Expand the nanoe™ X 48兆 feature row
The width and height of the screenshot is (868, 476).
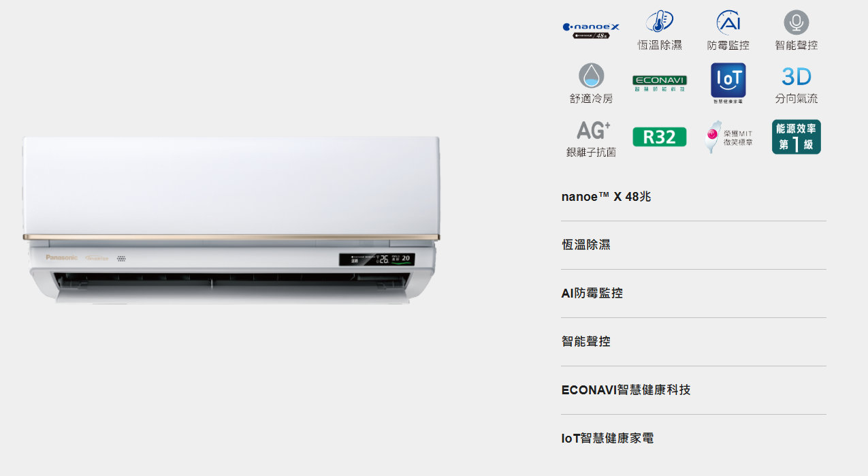(x=693, y=197)
